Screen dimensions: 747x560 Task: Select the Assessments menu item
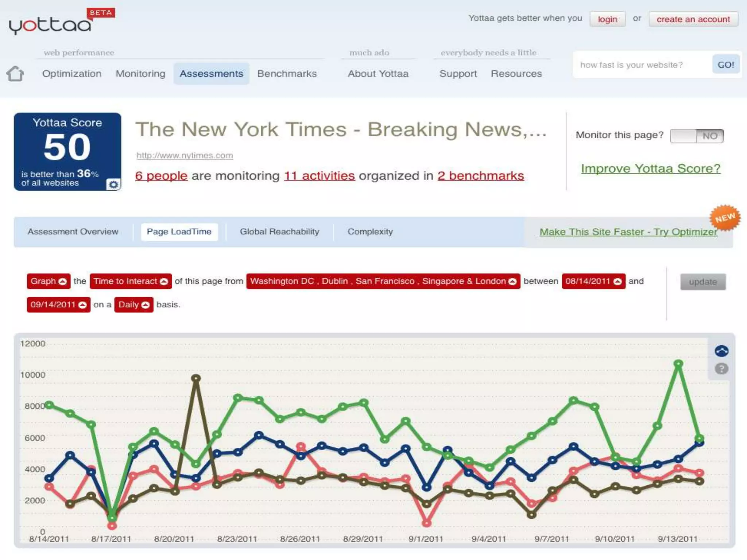pyautogui.click(x=211, y=74)
